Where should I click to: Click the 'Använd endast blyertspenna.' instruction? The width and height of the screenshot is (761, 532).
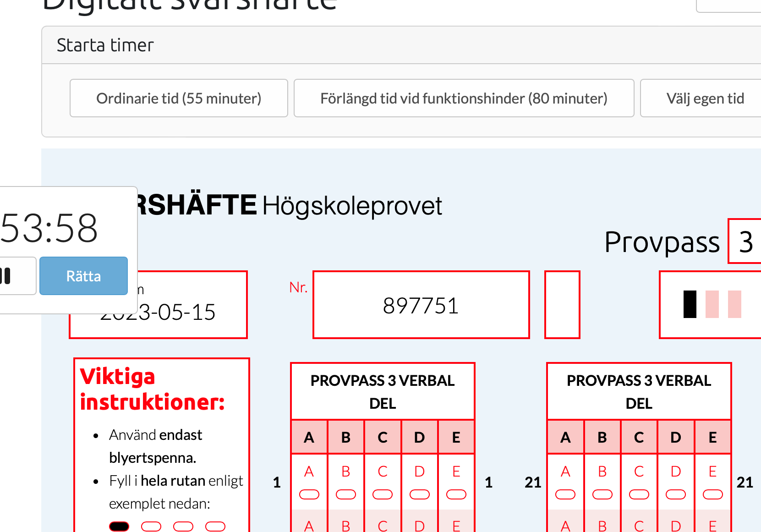156,446
